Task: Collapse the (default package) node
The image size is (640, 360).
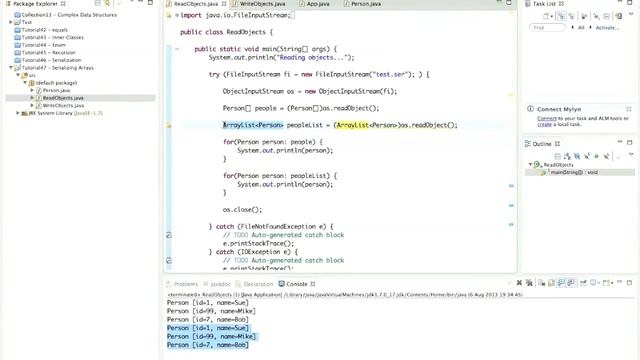Action: [x=25, y=83]
